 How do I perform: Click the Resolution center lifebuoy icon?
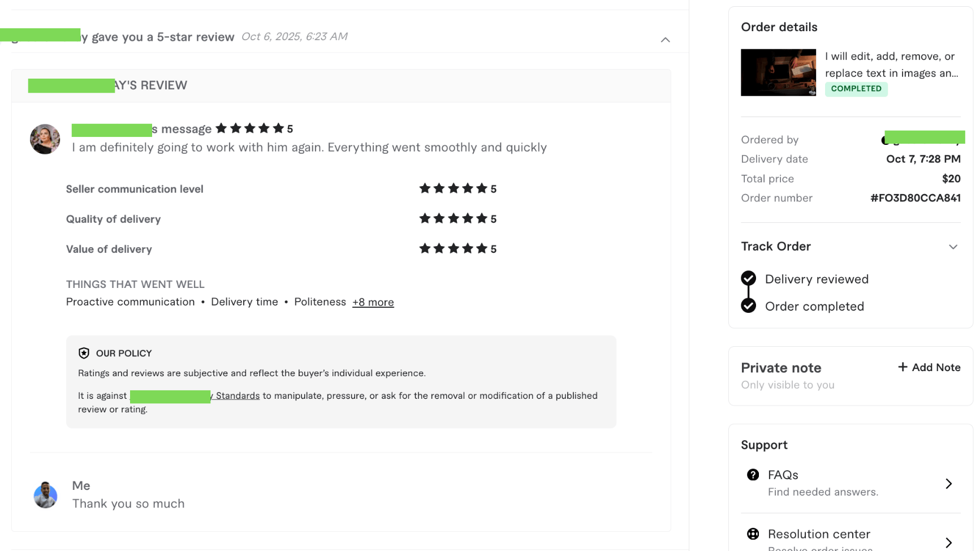click(753, 533)
